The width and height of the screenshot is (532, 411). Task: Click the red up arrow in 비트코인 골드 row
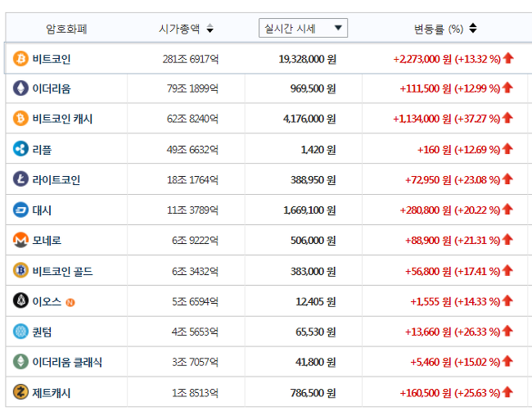507,270
